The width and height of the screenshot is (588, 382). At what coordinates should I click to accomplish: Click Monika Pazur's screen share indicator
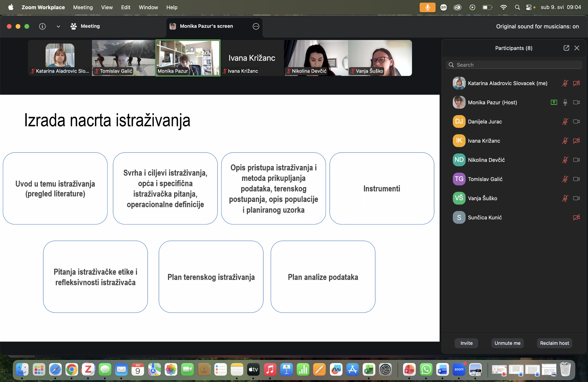554,102
